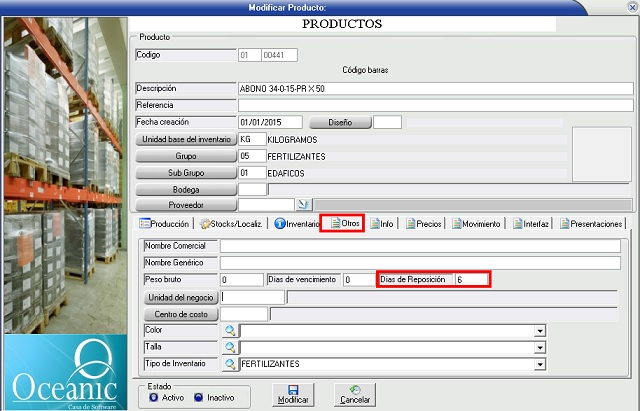Close the Modificar Producto window
The image size is (640, 411).
click(x=630, y=7)
